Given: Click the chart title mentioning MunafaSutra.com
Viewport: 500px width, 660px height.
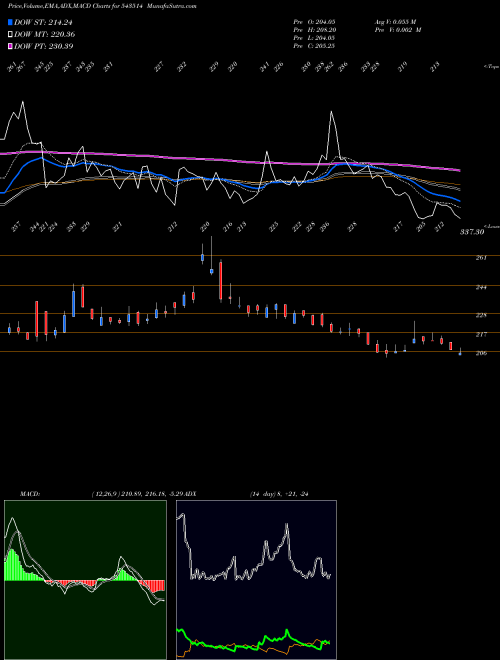Looking at the screenshot, I should point(102,6).
